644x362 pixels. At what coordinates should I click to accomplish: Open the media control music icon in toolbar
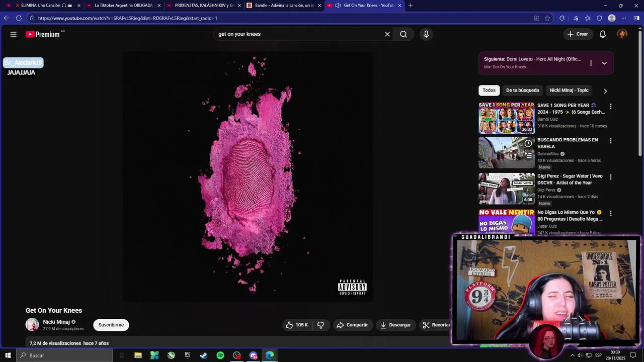click(576, 18)
